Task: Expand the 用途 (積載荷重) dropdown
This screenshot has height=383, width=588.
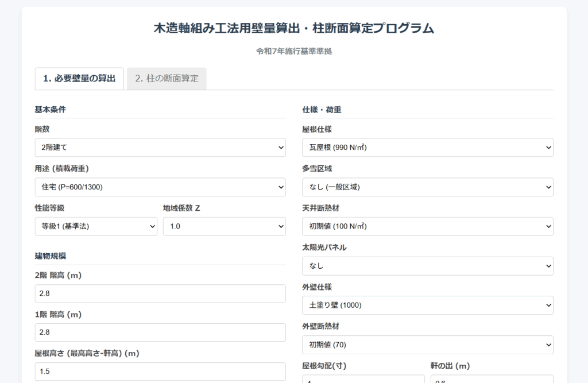Action: click(160, 187)
